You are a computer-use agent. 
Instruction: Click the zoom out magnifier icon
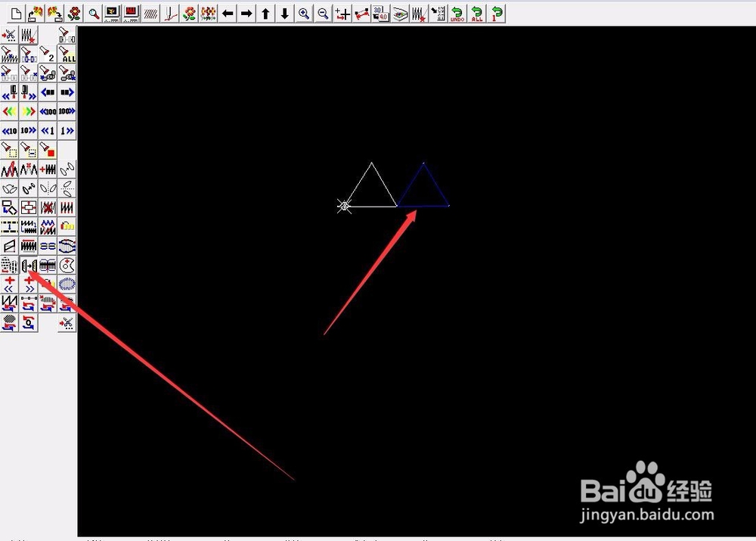click(x=324, y=14)
